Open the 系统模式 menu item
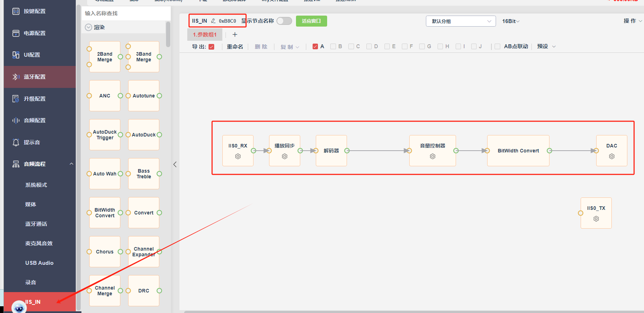Viewport: 644px width, 313px height. point(36,185)
